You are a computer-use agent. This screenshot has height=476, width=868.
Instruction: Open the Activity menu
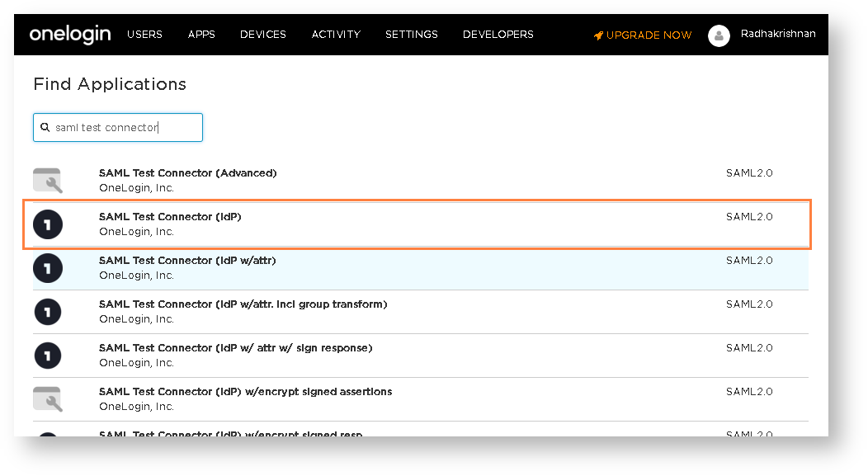tap(336, 35)
